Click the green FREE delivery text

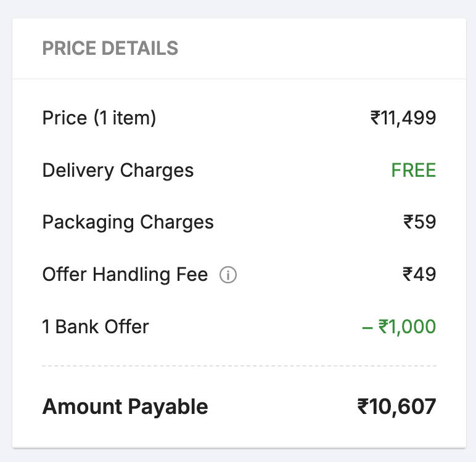click(413, 170)
